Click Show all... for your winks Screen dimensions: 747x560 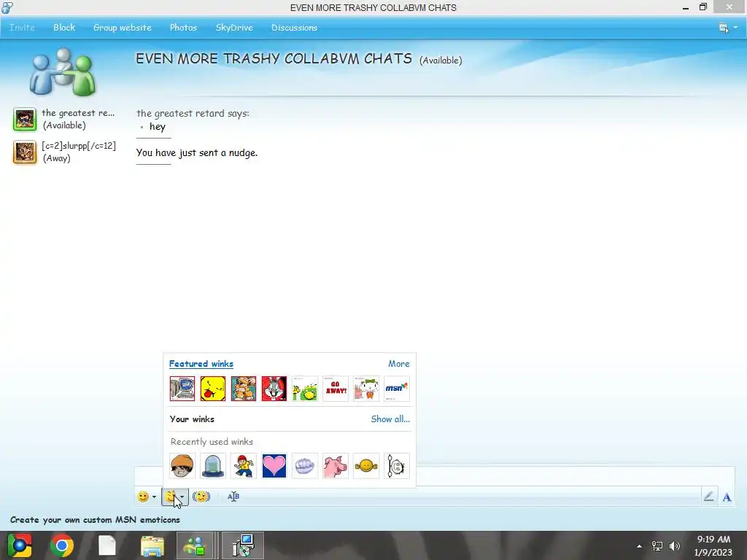tap(390, 419)
